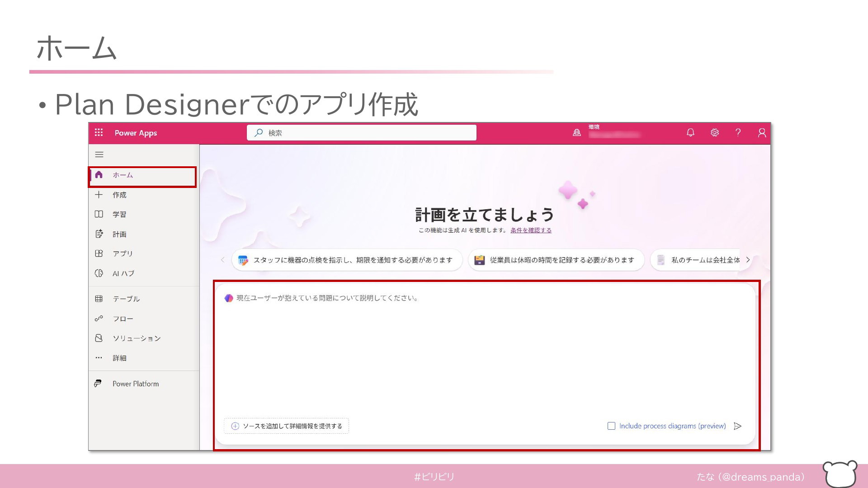Enable Include process diagrams (preview) checkbox
Screen dimensions: 868x488
click(x=611, y=426)
